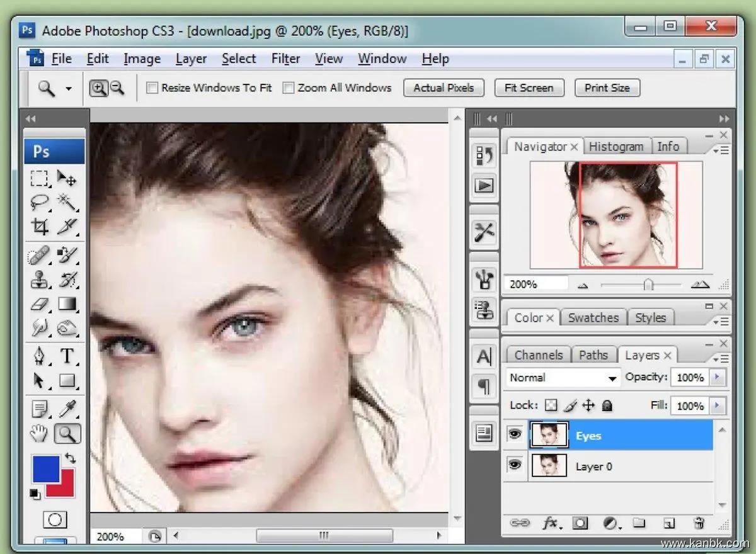Open the Fill value arrow popup
Image resolution: width=756 pixels, height=554 pixels.
pos(718,405)
